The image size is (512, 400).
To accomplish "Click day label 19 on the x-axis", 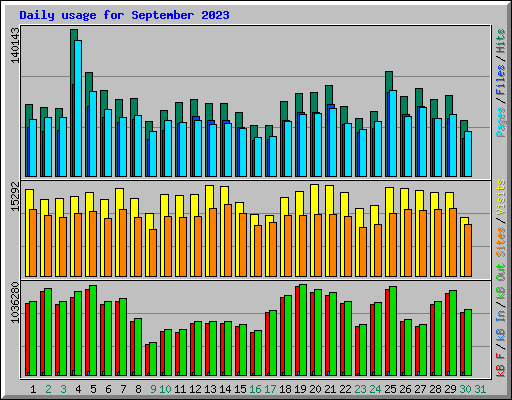I will [x=300, y=389].
